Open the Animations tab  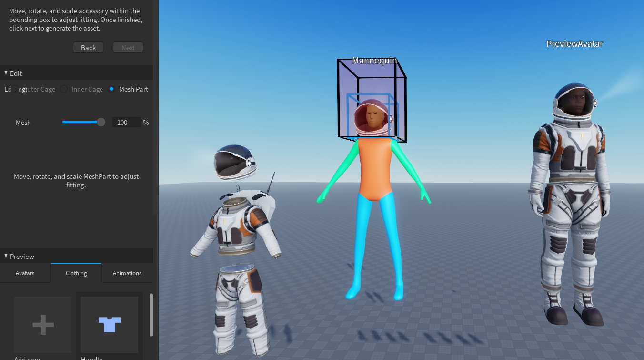[127, 273]
